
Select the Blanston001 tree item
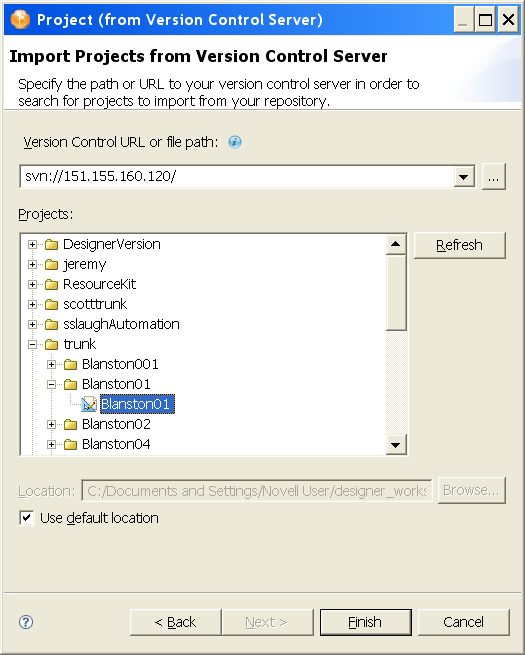[x=120, y=364]
